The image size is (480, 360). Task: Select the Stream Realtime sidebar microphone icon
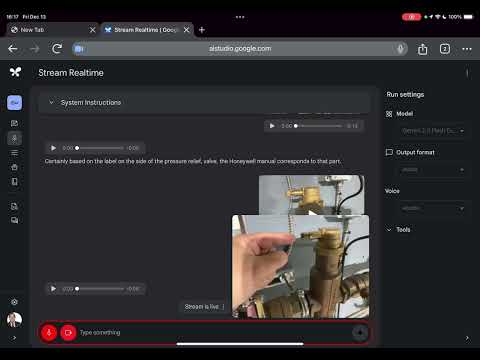click(14, 138)
